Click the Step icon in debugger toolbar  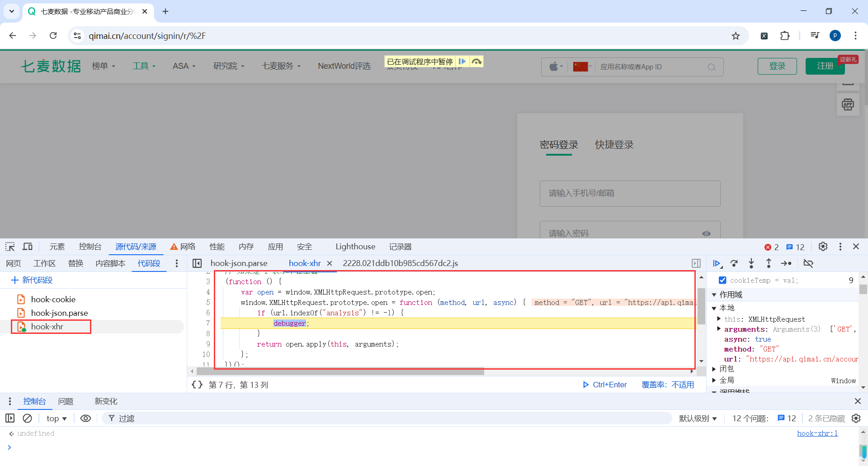(x=786, y=263)
